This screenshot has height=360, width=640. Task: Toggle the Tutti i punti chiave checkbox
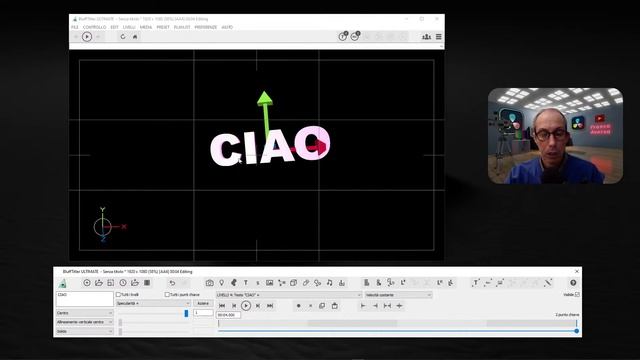click(x=167, y=294)
